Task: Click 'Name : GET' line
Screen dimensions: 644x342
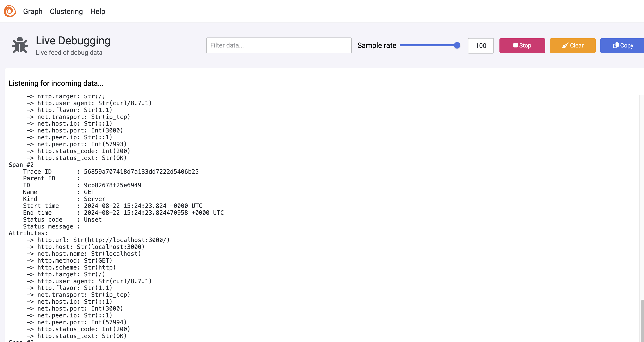Action: (59, 192)
